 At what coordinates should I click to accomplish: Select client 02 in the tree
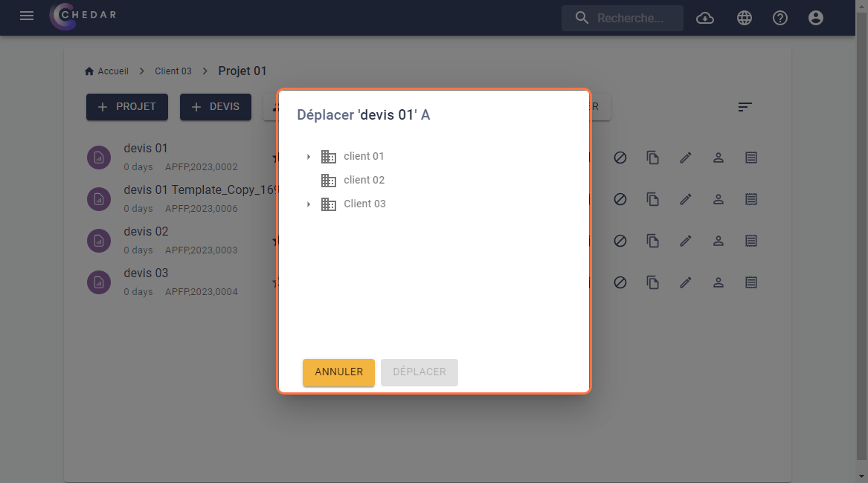pyautogui.click(x=364, y=181)
